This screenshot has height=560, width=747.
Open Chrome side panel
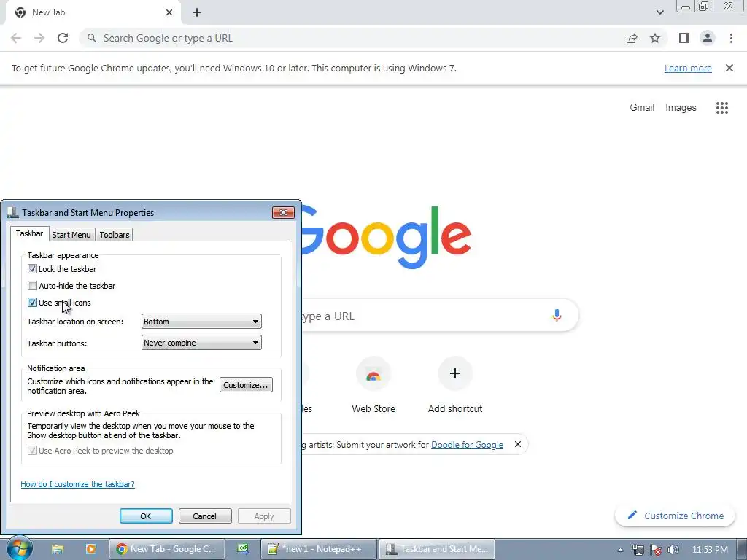[684, 38]
